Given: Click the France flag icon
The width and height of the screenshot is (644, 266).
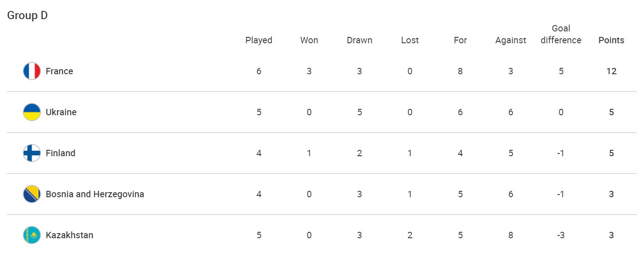Looking at the screenshot, I should click(x=32, y=72).
